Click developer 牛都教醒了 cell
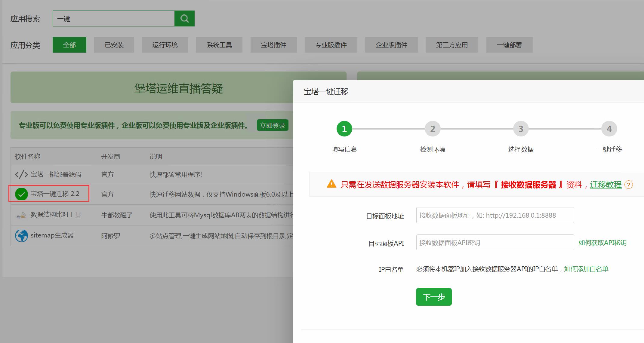 pyautogui.click(x=117, y=215)
